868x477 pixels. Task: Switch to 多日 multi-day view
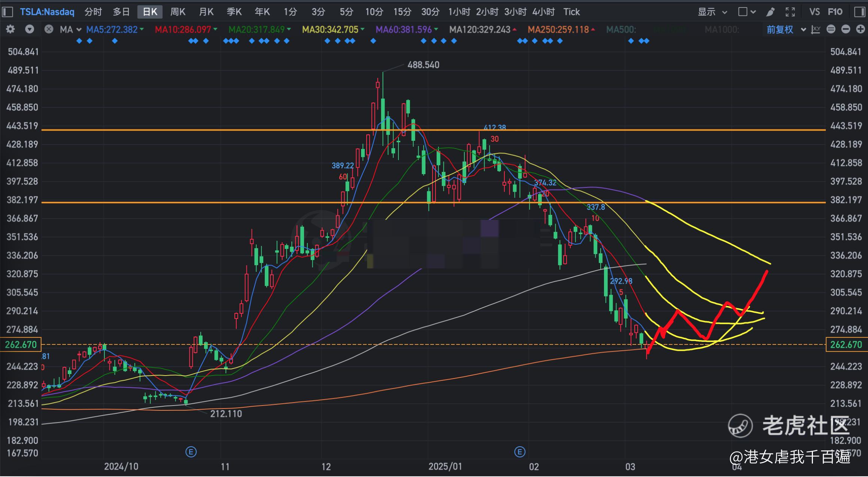point(121,12)
